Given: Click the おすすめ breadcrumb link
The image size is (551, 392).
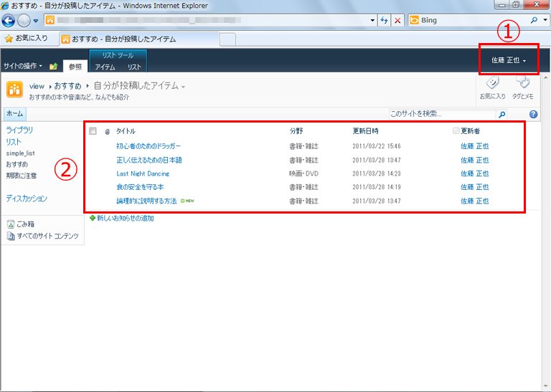Looking at the screenshot, I should [67, 86].
